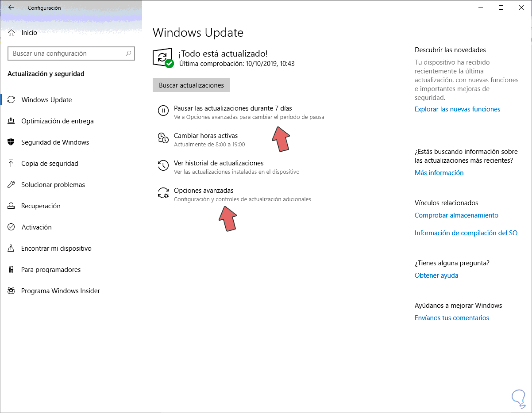Click the Programa Windows Insider cat icon
The height and width of the screenshot is (413, 532).
pyautogui.click(x=12, y=291)
